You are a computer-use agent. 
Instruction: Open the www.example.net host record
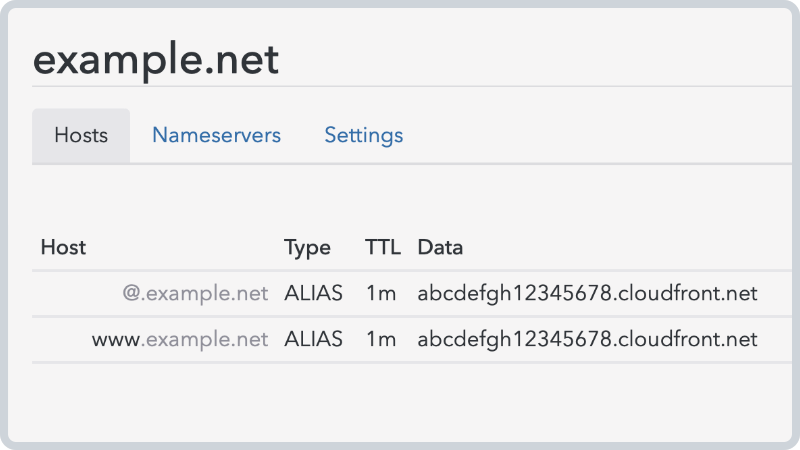180,339
